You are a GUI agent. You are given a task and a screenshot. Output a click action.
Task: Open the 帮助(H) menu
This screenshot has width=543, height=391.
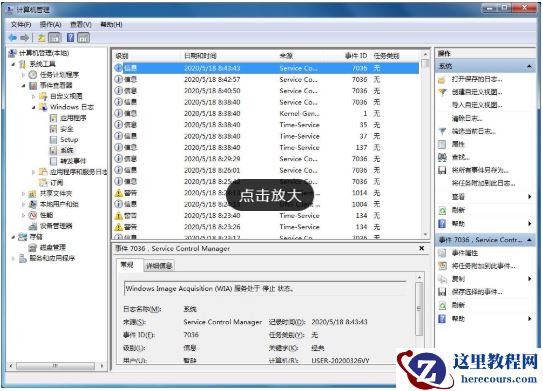tap(111, 25)
